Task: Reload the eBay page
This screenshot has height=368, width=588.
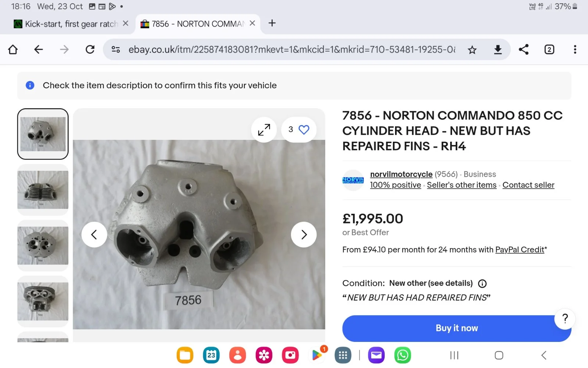Action: point(90,50)
